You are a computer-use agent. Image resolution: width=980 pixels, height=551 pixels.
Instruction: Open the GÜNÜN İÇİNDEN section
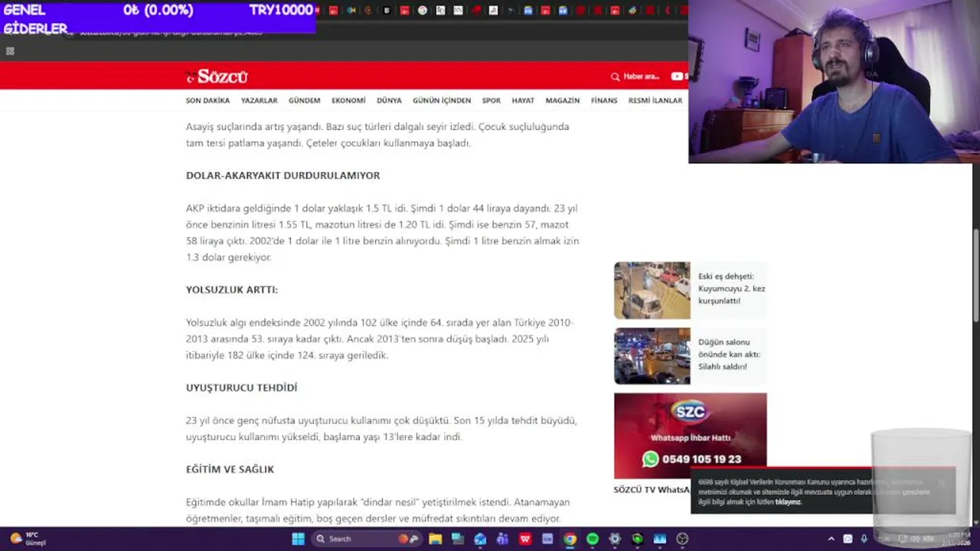442,100
